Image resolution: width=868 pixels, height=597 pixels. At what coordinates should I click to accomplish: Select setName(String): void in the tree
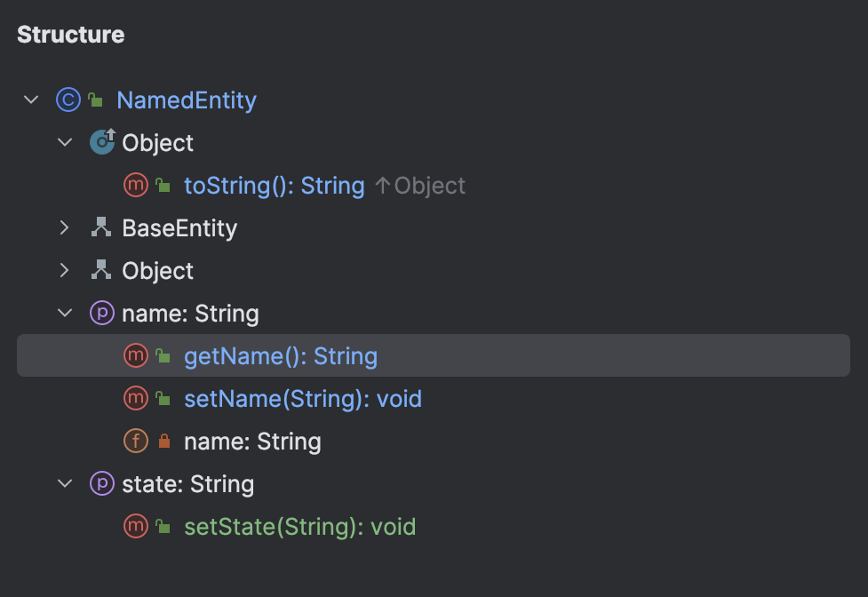tap(303, 398)
